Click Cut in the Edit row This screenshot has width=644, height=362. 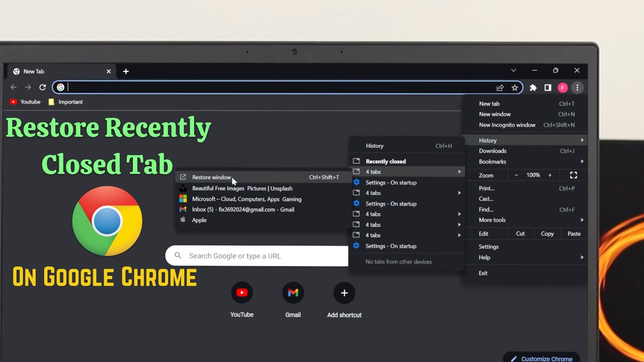[520, 234]
